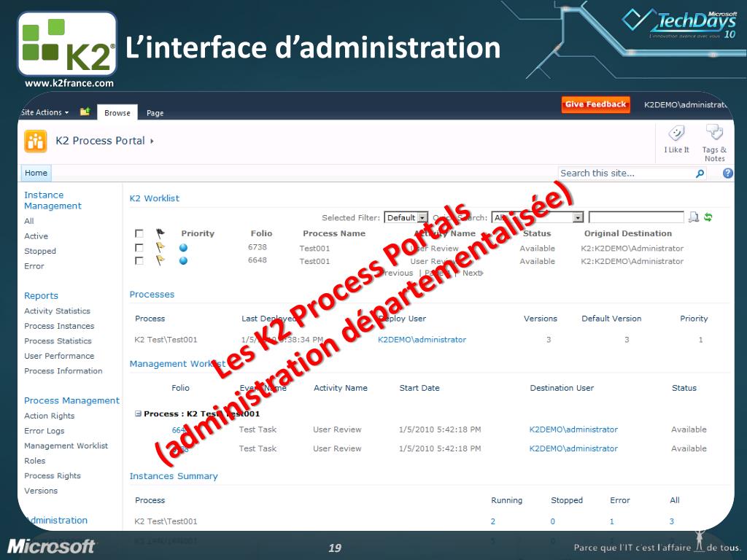Switch to the Browse tab
The height and width of the screenshot is (560, 747).
(x=117, y=112)
